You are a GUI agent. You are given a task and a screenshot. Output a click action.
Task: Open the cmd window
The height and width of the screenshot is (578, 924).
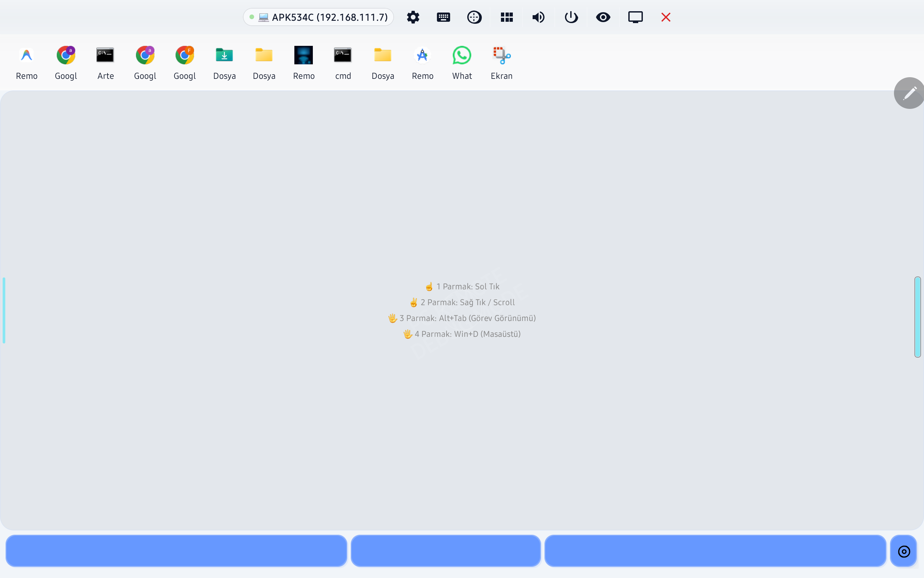(x=343, y=63)
